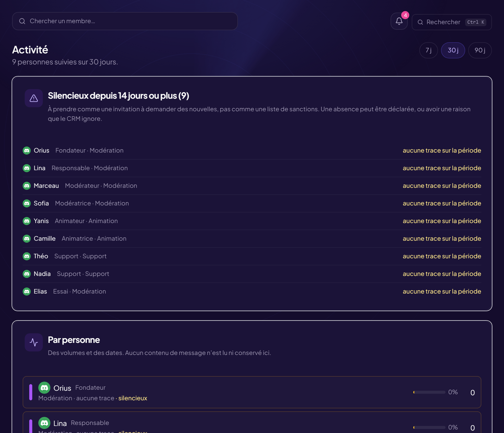Viewport: 504px width, 433px height.
Task: Click Elias's green Discord avatar icon
Action: [x=27, y=292]
